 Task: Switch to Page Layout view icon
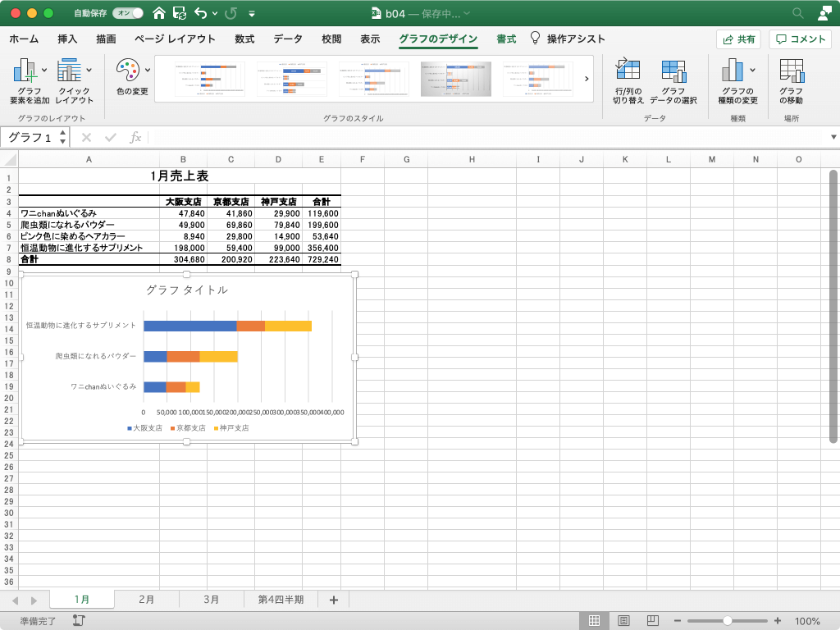pos(623,620)
